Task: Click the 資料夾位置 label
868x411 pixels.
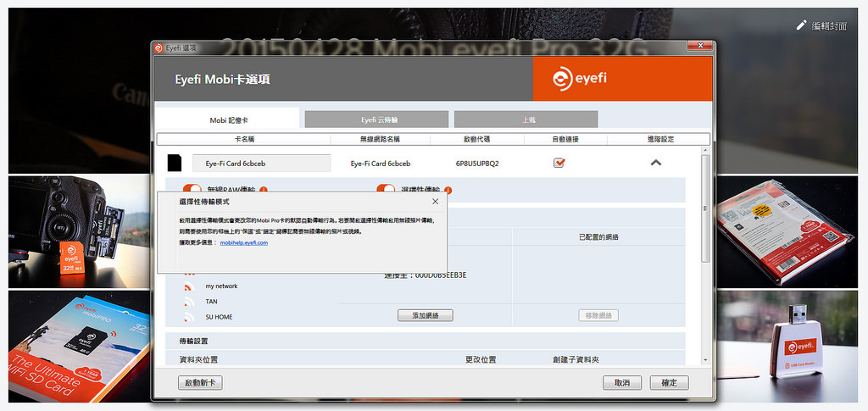Action: coord(198,359)
